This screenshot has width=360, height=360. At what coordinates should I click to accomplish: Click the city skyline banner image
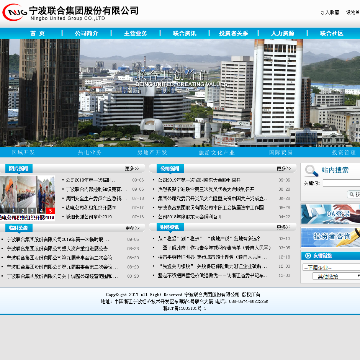180,93
